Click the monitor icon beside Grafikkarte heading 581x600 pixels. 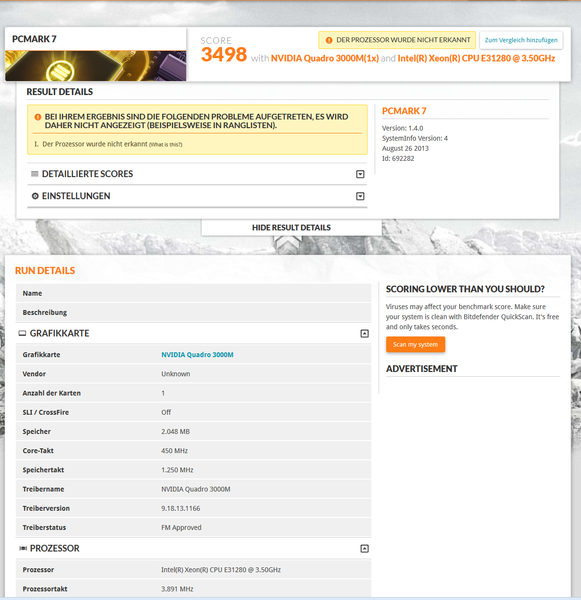pyautogui.click(x=22, y=333)
